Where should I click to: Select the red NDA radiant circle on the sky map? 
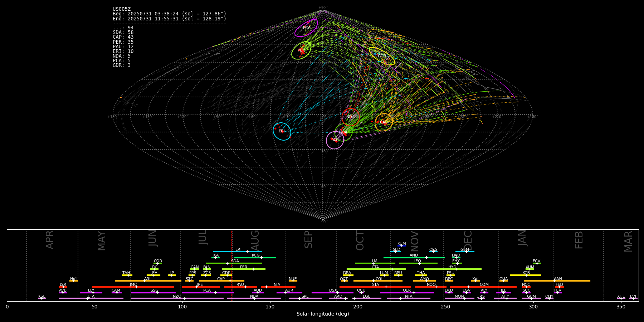click(351, 117)
